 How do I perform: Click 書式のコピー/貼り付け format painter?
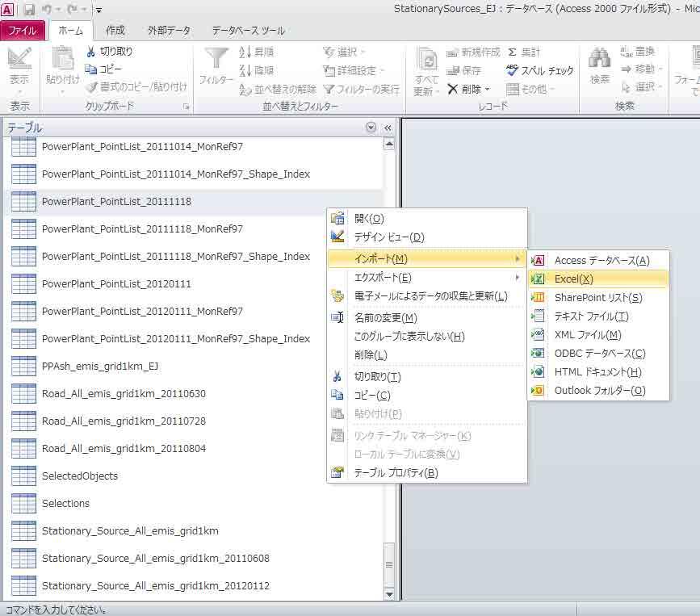pos(136,86)
